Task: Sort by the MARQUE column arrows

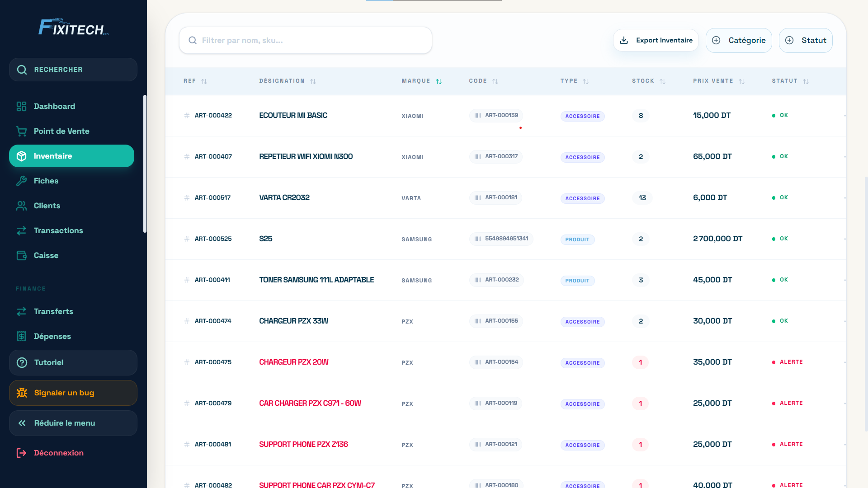Action: click(x=439, y=81)
